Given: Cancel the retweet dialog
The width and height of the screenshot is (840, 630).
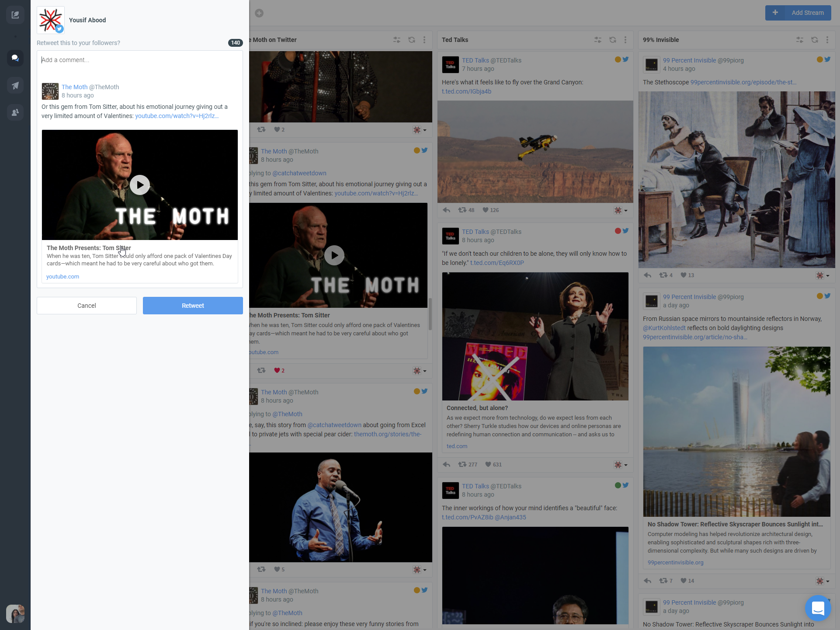Looking at the screenshot, I should pos(87,306).
